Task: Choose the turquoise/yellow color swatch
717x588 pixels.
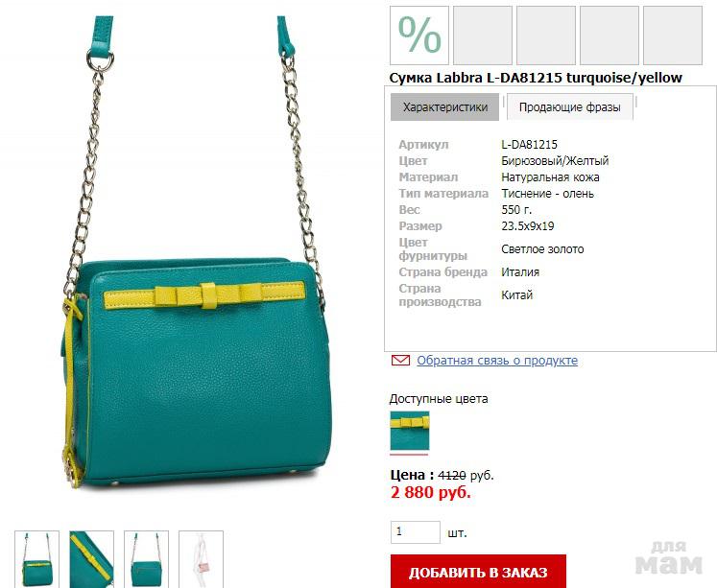Action: (410, 431)
